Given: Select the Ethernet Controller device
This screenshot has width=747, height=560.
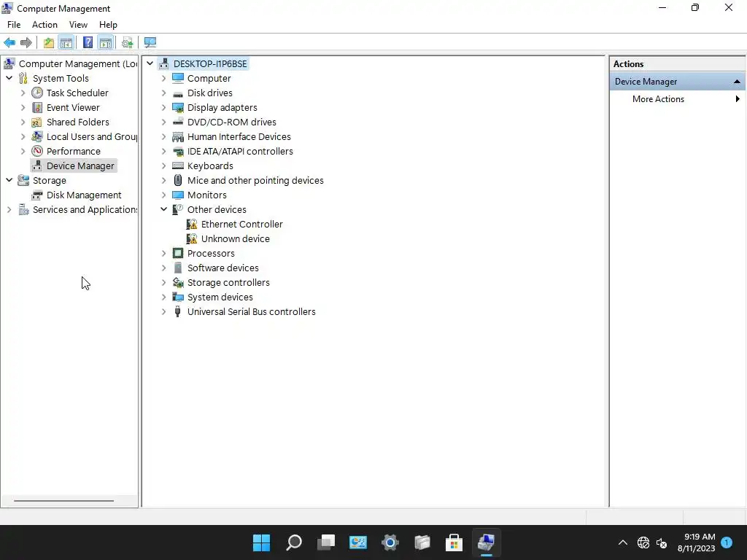Looking at the screenshot, I should tap(241, 225).
